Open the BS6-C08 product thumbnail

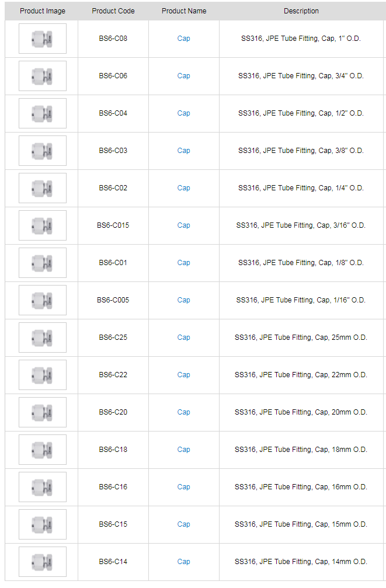42,39
